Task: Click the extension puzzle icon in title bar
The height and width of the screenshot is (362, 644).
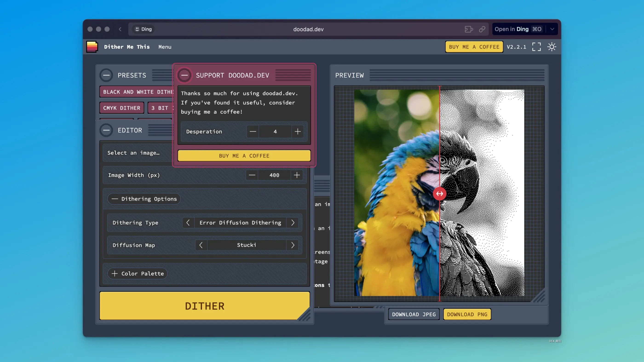Action: pos(469,29)
